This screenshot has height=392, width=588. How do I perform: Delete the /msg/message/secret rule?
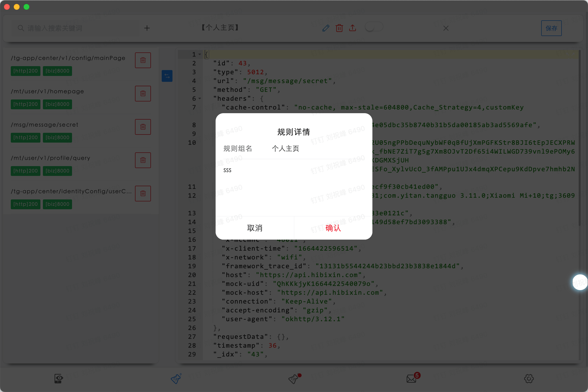pos(143,127)
